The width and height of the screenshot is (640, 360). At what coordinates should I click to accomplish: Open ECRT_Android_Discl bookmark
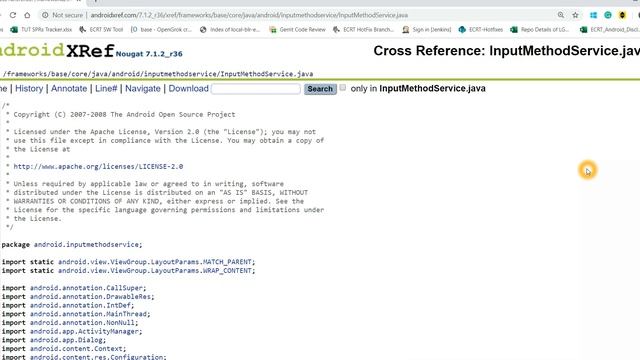point(610,29)
